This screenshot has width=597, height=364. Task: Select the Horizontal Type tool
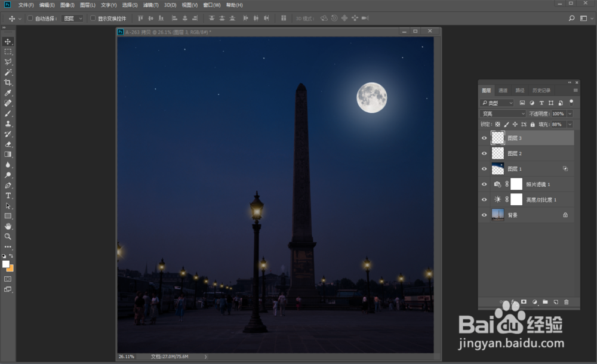pyautogui.click(x=8, y=196)
